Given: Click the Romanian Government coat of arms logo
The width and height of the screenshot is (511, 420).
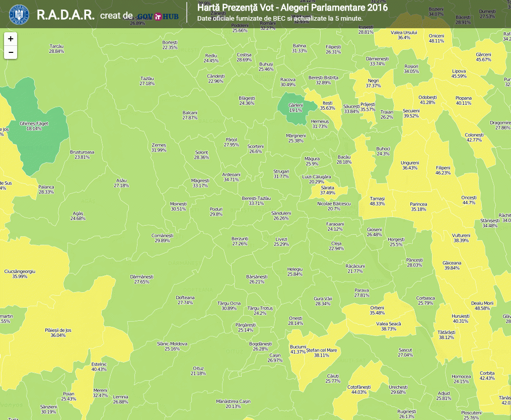Looking at the screenshot, I should click(x=19, y=14).
